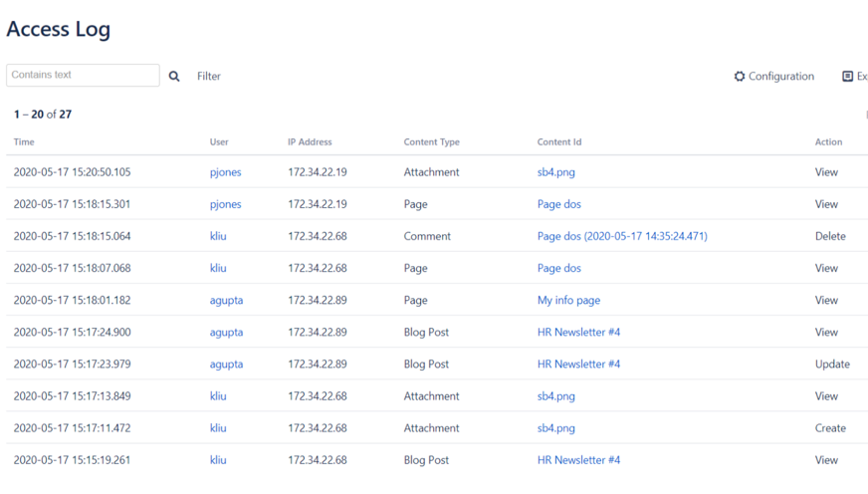Screen dimensions: 868x494
Task: Open the Filter option
Action: tap(209, 76)
